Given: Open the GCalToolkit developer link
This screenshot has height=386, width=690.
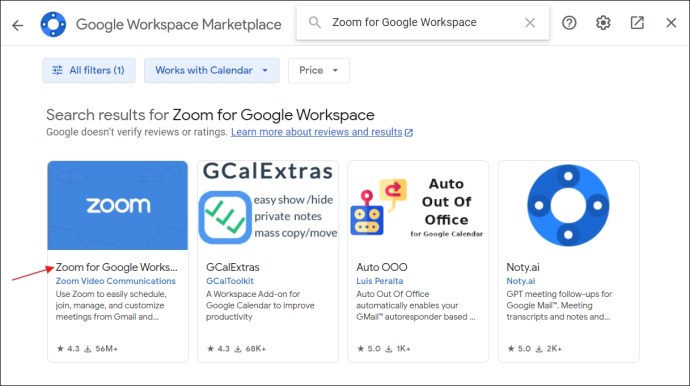Looking at the screenshot, I should tap(230, 281).
